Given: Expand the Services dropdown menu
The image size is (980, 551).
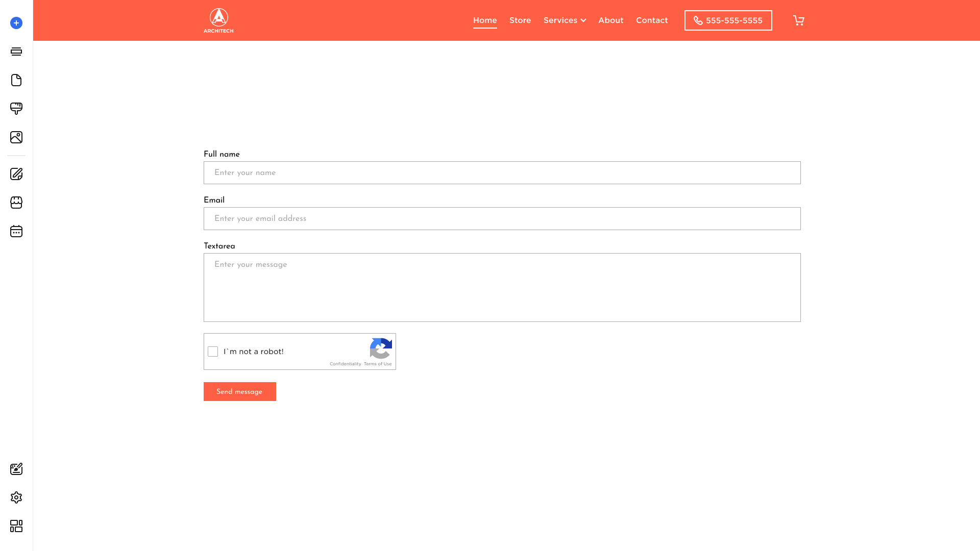Looking at the screenshot, I should click(565, 20).
